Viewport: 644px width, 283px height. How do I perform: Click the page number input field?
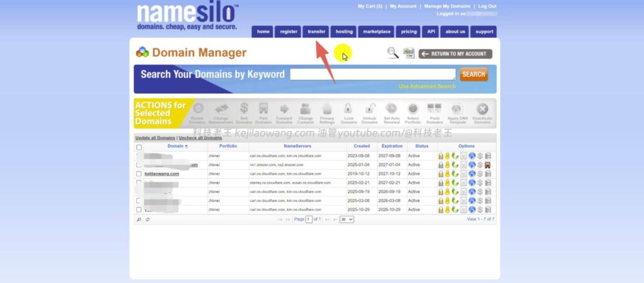point(309,219)
